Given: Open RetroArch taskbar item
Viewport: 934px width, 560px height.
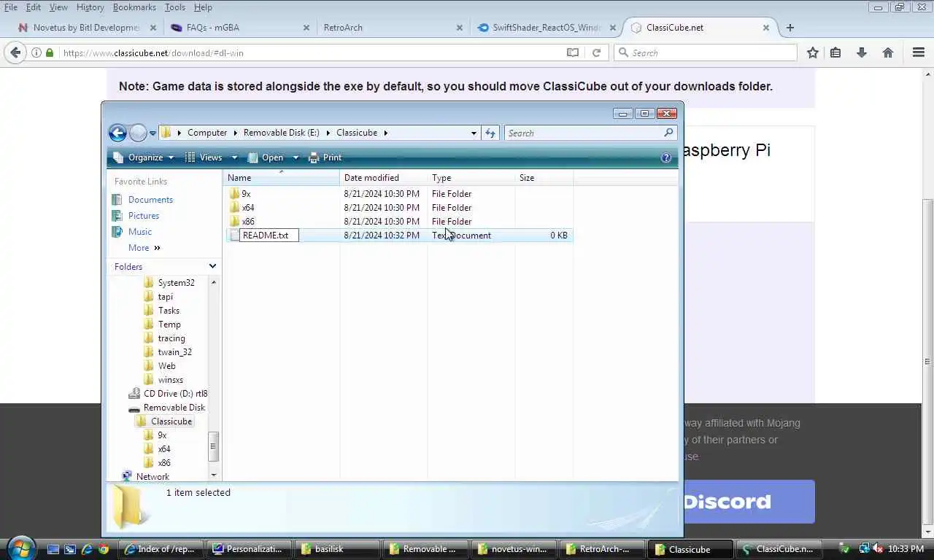Looking at the screenshot, I should tap(603, 549).
